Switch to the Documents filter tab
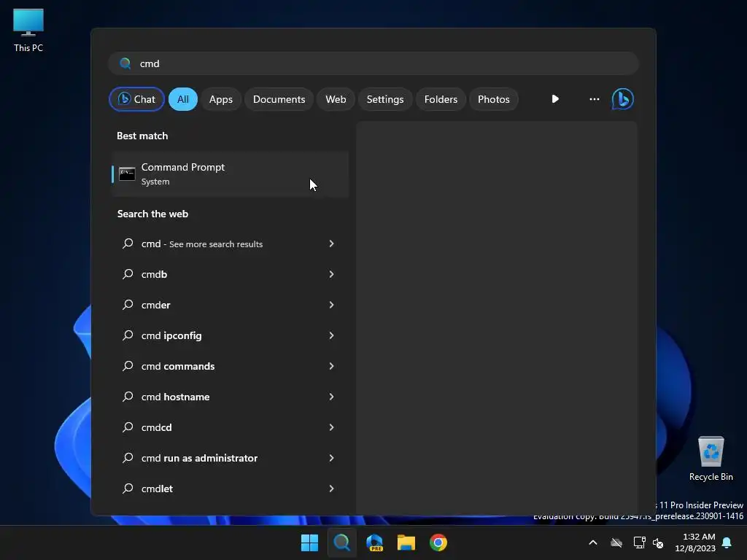 pos(279,99)
